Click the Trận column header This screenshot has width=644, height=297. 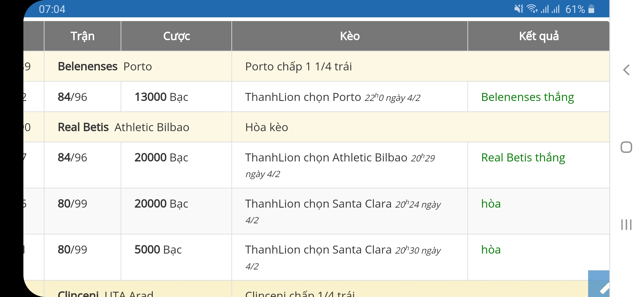[83, 36]
